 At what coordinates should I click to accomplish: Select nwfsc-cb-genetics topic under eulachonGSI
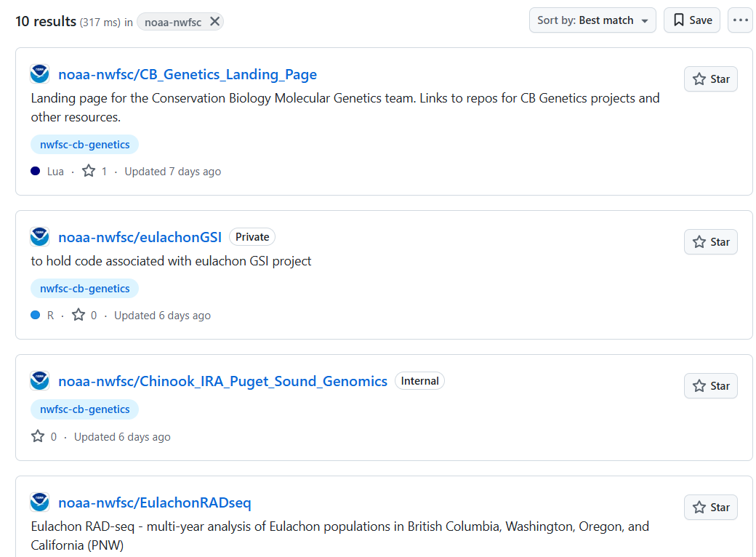coord(85,289)
